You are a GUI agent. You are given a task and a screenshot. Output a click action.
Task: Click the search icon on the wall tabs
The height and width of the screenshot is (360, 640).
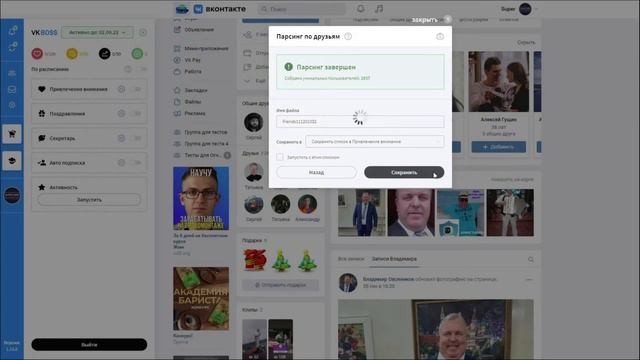coord(531,259)
